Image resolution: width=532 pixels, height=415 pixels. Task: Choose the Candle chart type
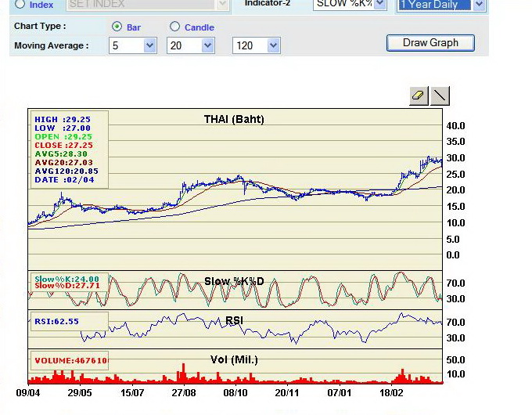[174, 27]
